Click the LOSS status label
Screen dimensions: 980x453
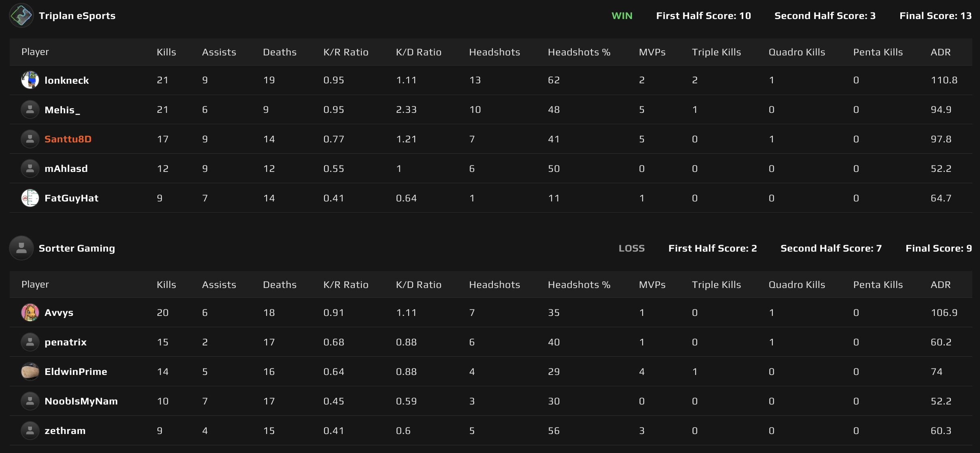(632, 248)
